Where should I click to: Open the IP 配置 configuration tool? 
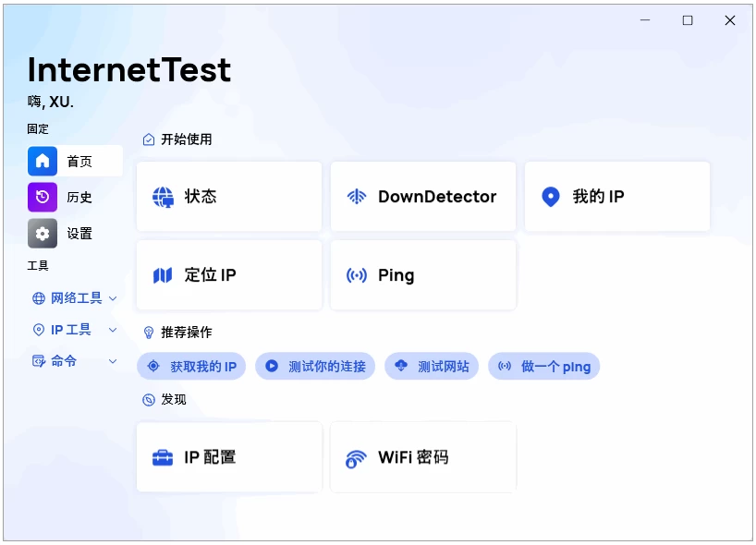(228, 456)
